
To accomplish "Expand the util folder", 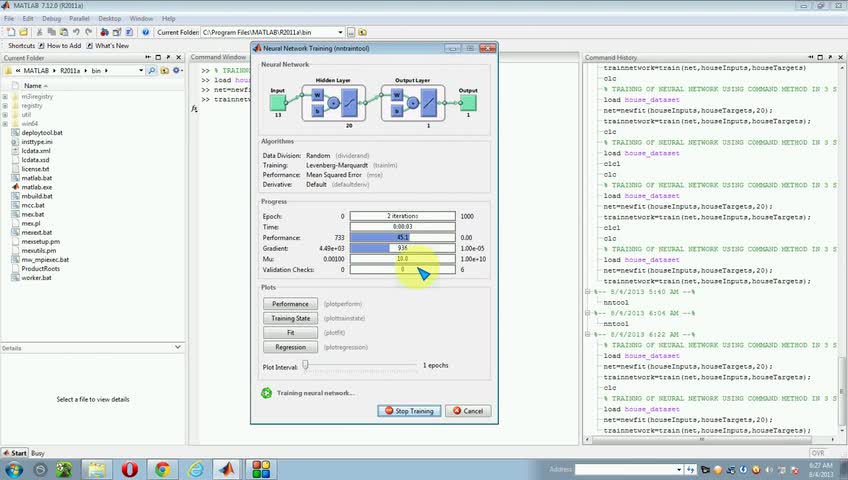I will tap(5, 115).
